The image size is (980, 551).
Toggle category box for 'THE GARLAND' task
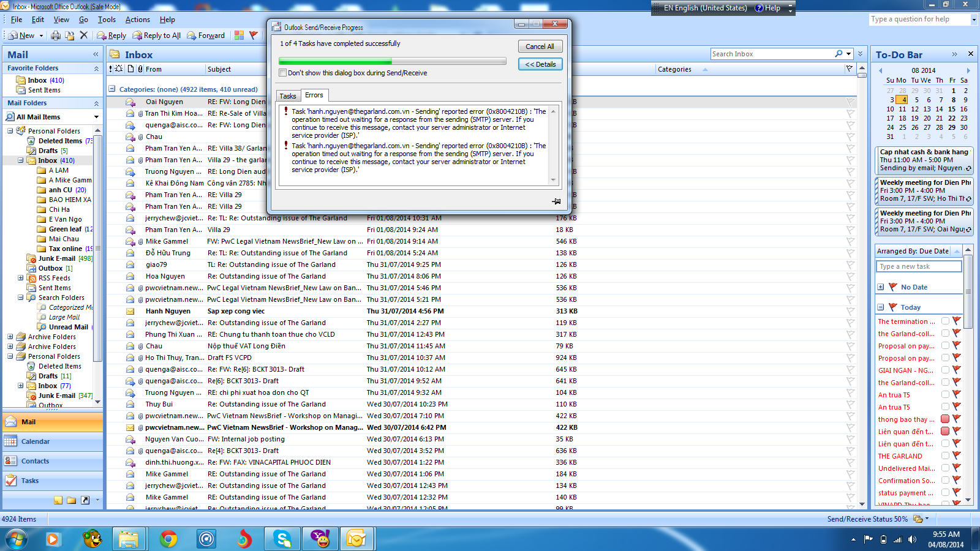point(945,456)
